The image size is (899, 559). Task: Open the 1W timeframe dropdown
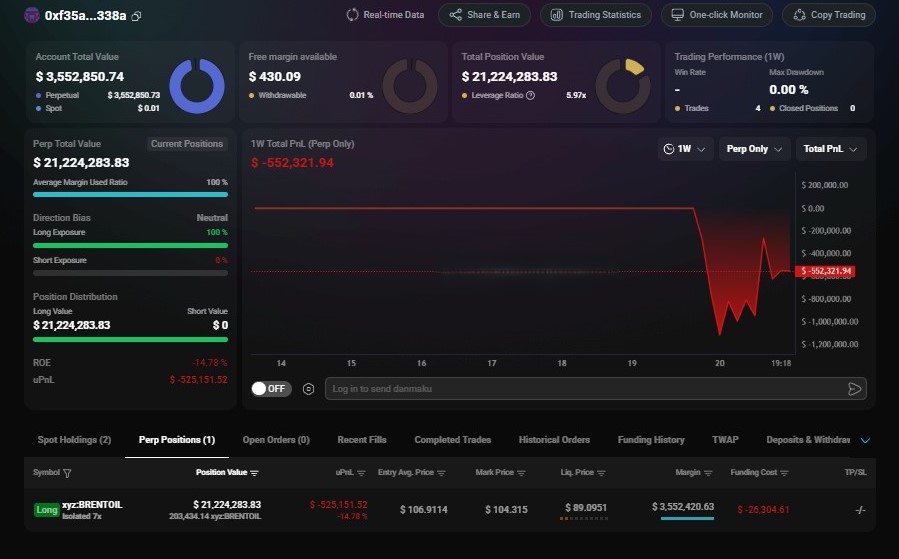click(685, 149)
